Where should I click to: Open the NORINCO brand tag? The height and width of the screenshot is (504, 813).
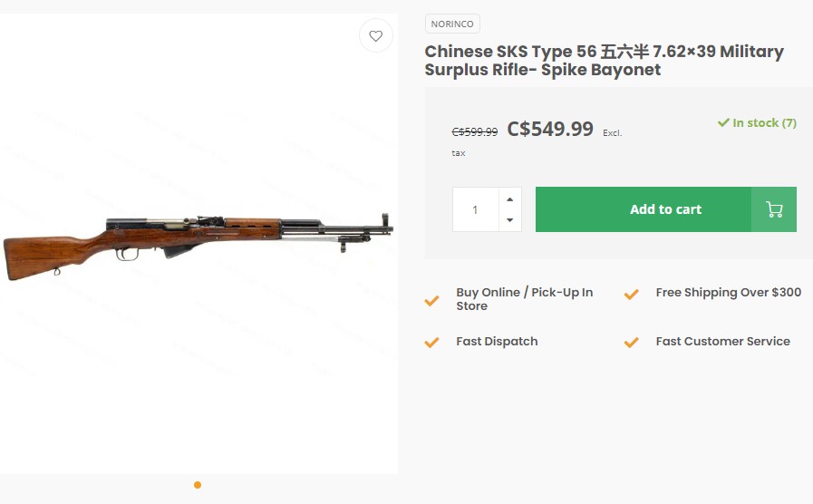click(x=452, y=24)
